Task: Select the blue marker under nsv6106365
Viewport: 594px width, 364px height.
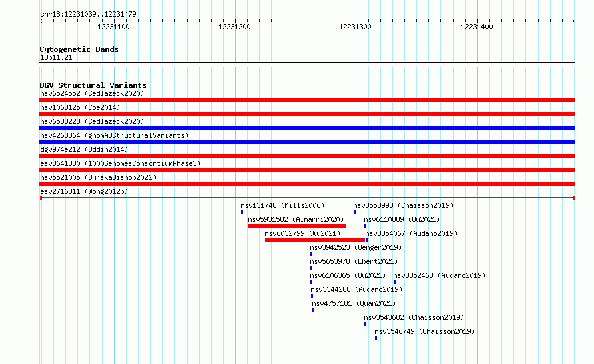Action: click(311, 282)
